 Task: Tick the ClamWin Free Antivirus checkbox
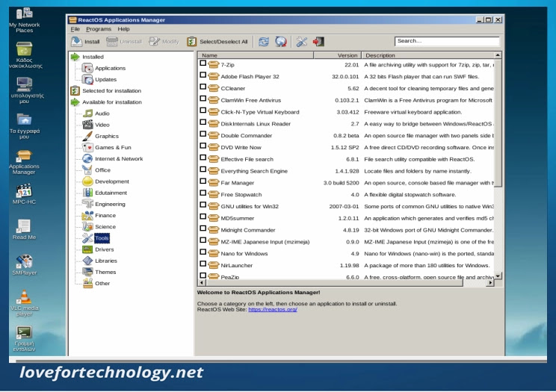(203, 99)
